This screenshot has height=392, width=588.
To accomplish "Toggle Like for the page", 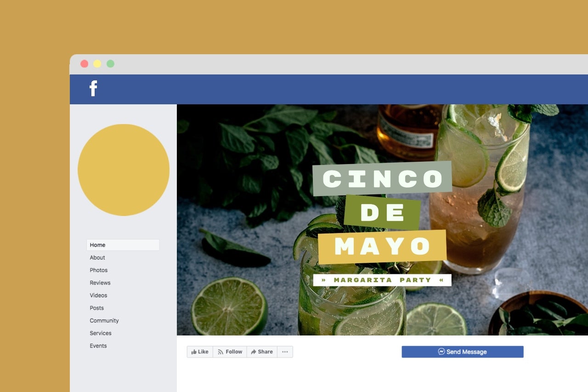I will coord(200,351).
